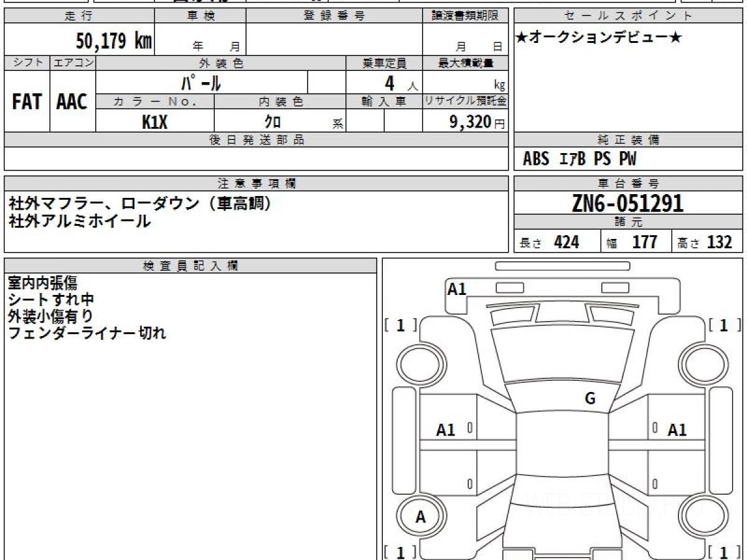Image resolution: width=747 pixels, height=560 pixels.
Task: Click the 最大積載量 header
Action: 466,63
